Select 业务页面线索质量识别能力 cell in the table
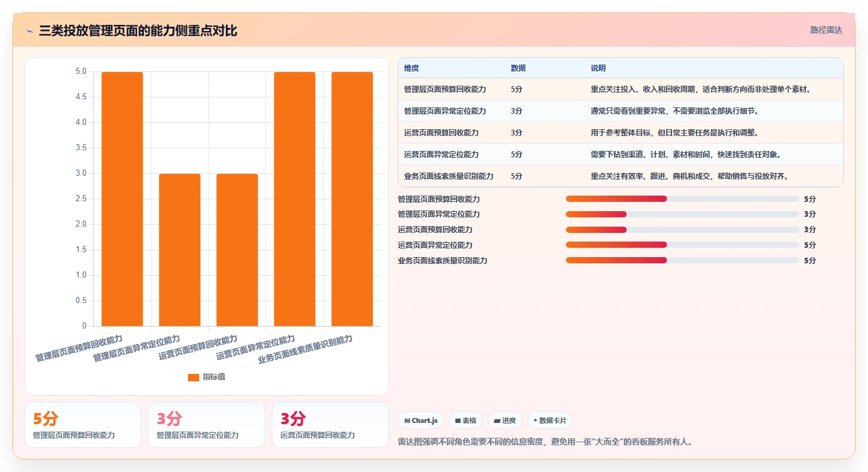The image size is (868, 472). coord(449,176)
